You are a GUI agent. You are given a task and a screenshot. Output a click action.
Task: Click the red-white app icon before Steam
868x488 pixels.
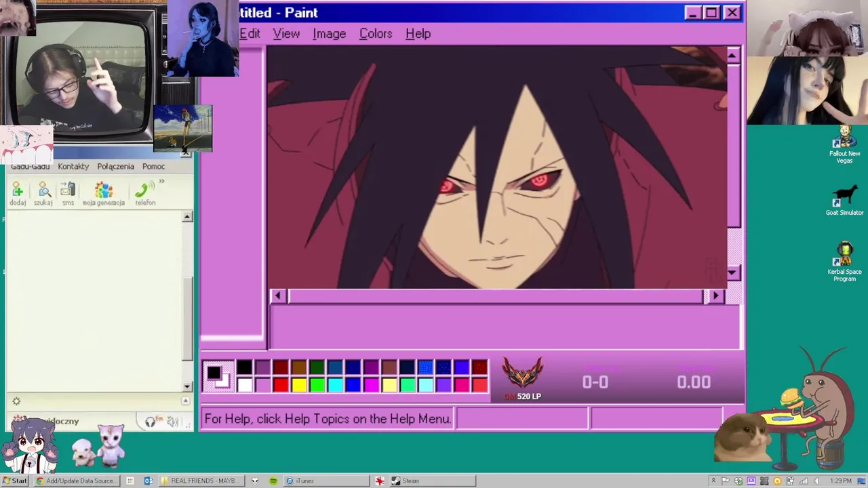click(x=380, y=481)
